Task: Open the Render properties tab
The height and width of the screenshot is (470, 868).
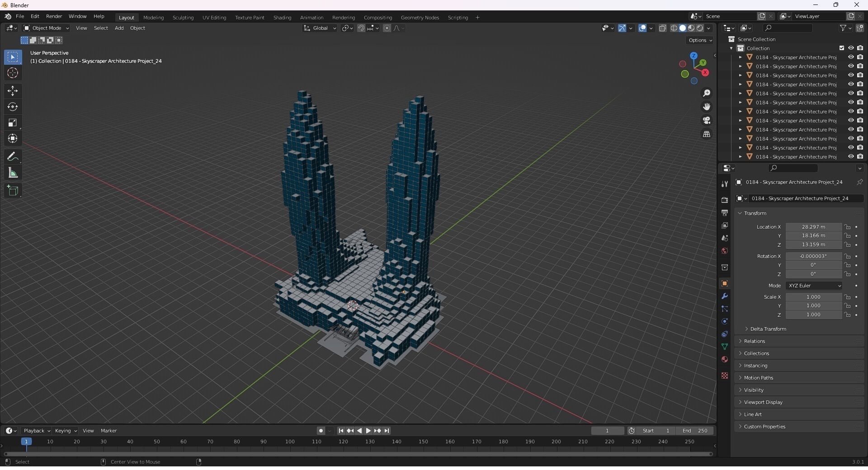Action: click(725, 200)
